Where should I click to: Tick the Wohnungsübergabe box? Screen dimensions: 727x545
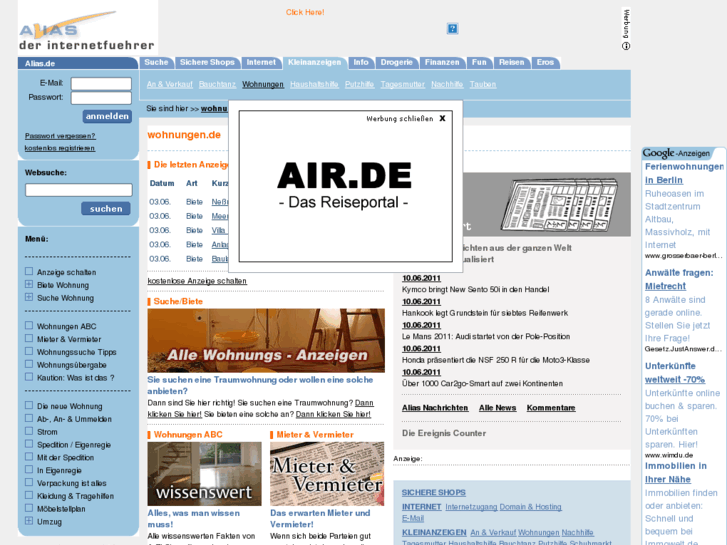coord(29,364)
